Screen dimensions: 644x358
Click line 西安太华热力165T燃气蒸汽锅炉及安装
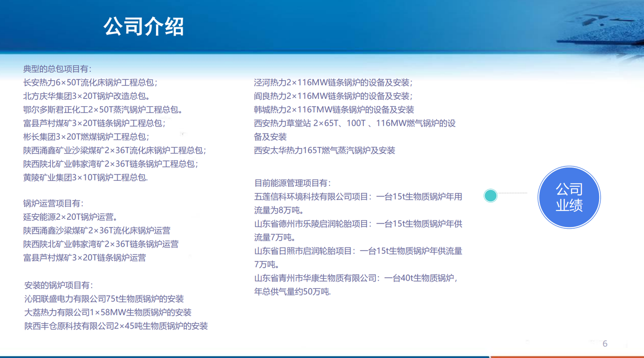tap(325, 151)
